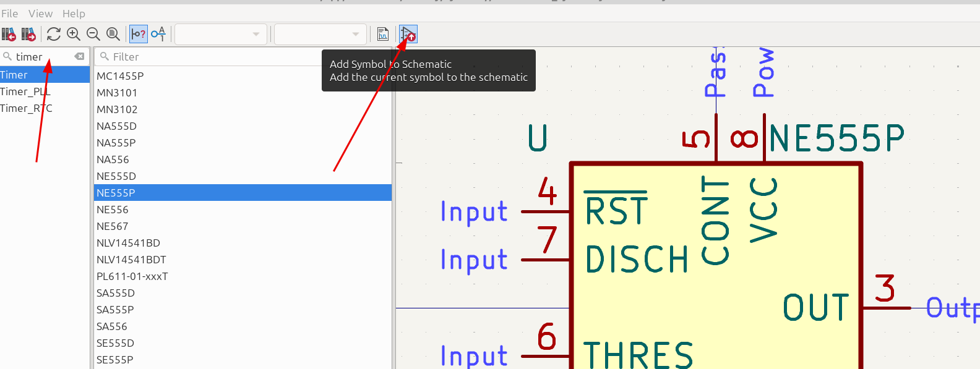Click pin number 7 on the symbol
Viewport: 980px width, 369px height.
point(548,240)
